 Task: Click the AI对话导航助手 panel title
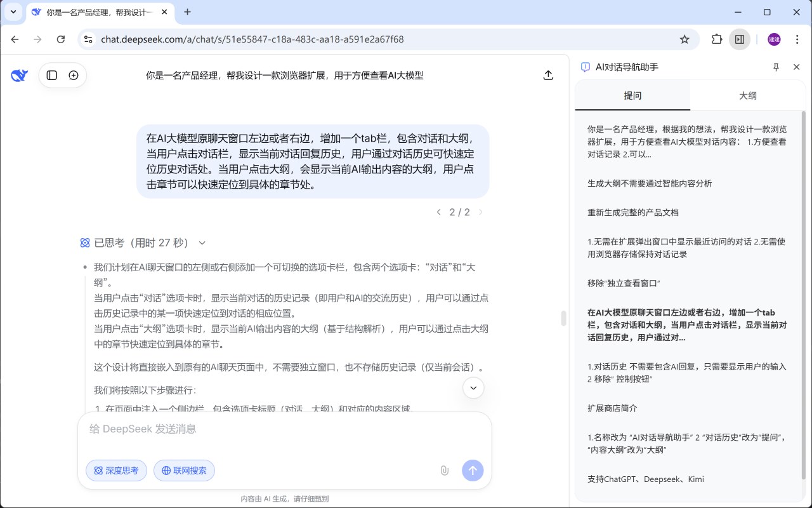coord(627,67)
